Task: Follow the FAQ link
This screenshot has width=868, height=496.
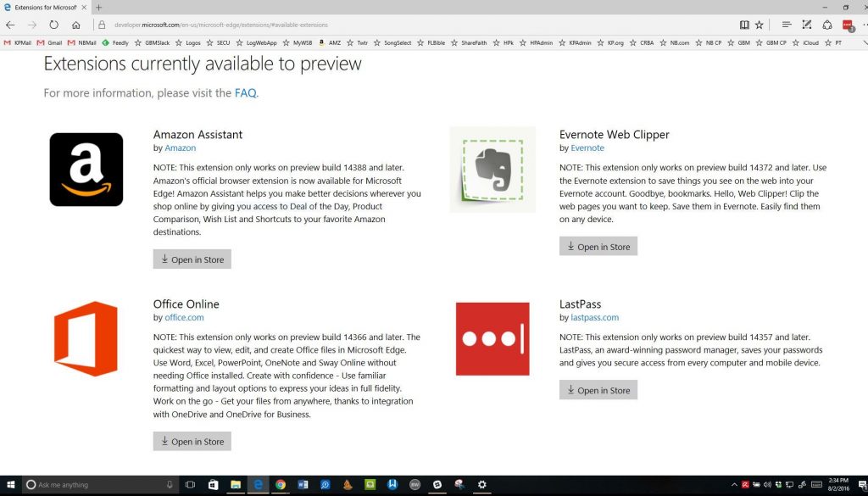Action: click(245, 93)
